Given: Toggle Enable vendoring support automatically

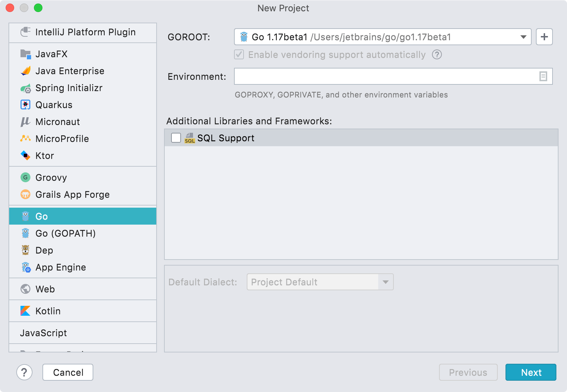Looking at the screenshot, I should 239,55.
